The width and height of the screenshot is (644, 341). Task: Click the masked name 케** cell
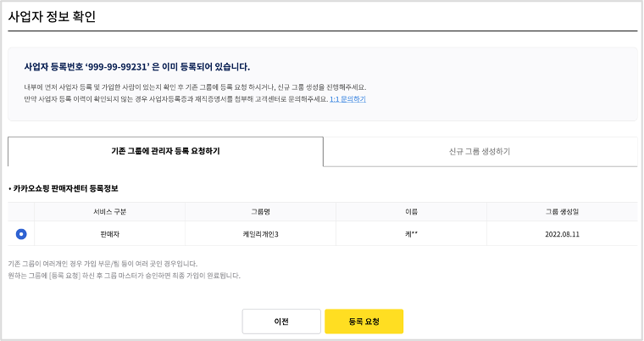413,233
